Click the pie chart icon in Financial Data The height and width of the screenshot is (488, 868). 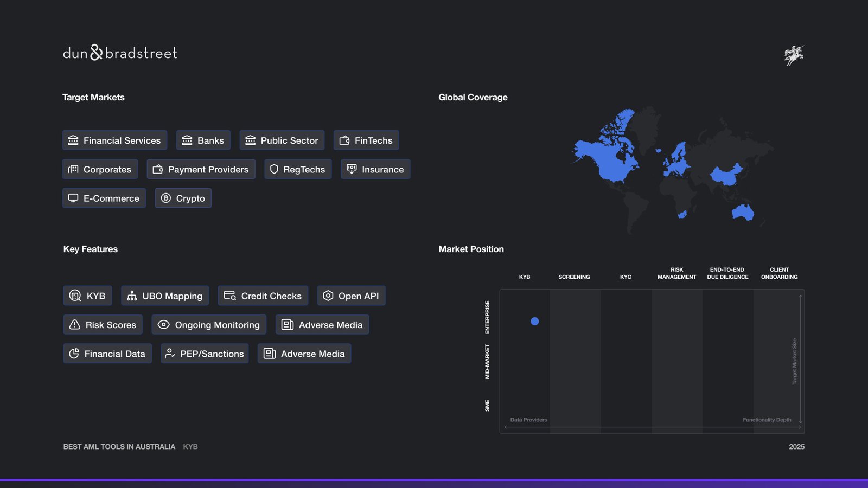click(74, 354)
